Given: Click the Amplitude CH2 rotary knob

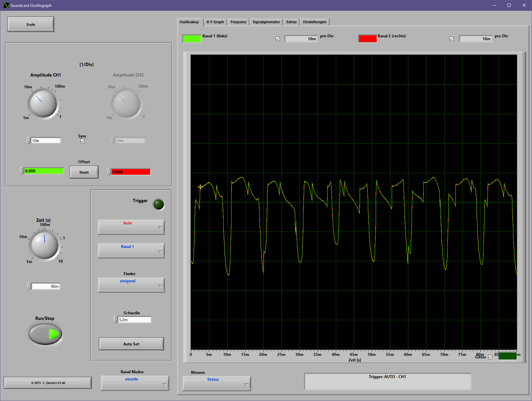Looking at the screenshot, I should pyautogui.click(x=127, y=103).
